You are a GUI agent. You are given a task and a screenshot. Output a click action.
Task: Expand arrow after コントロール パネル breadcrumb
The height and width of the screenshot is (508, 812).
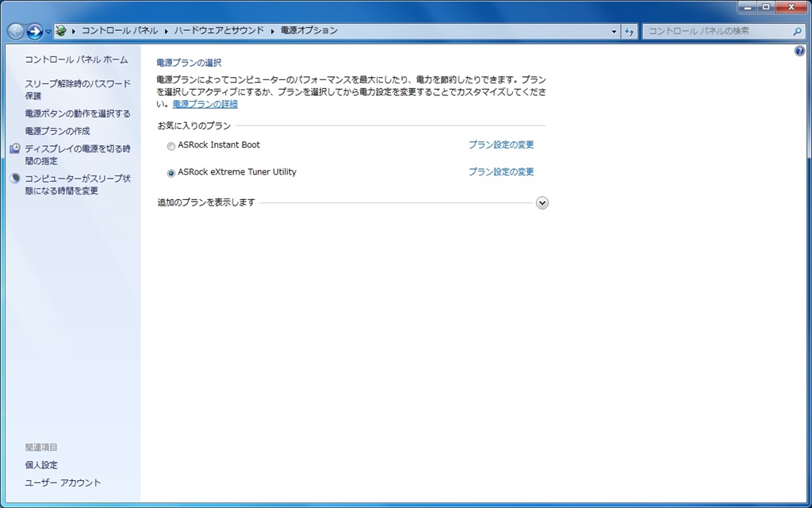tap(167, 31)
